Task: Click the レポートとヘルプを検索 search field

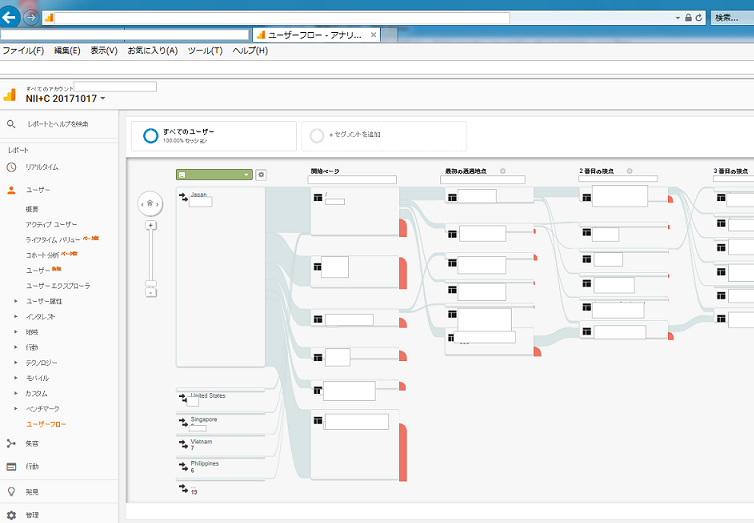Action: click(58, 124)
